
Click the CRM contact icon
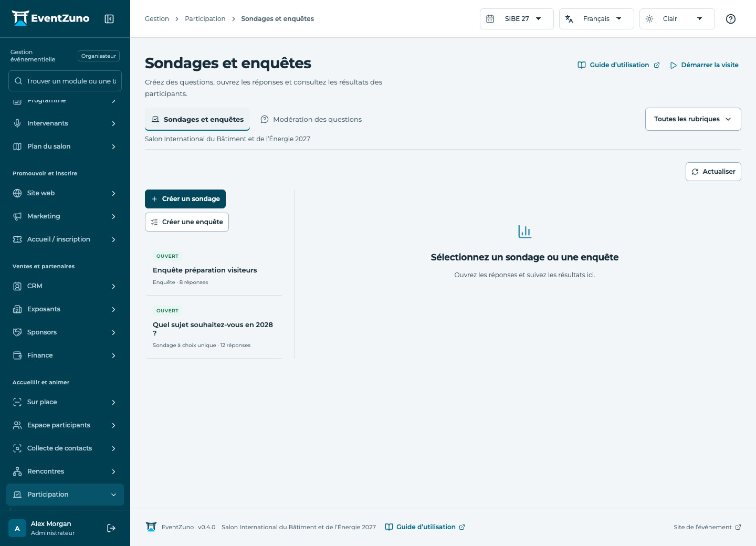[x=17, y=286]
